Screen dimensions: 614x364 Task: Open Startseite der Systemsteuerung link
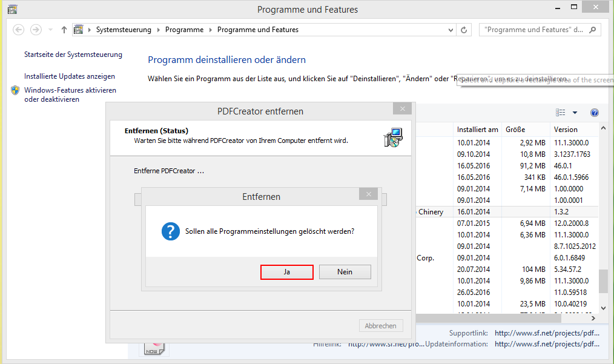click(73, 55)
